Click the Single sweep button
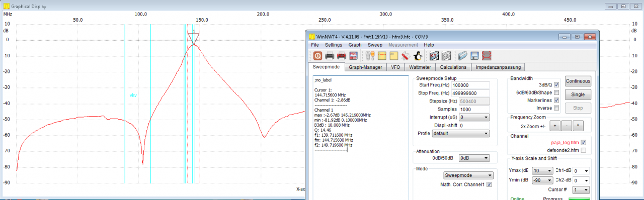 [x=578, y=94]
